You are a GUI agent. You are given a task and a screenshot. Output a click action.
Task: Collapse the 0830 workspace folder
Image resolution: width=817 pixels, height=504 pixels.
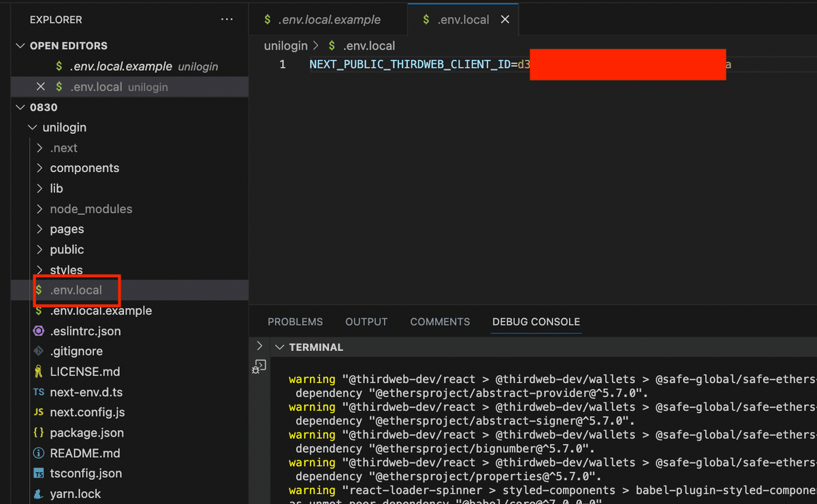click(20, 107)
